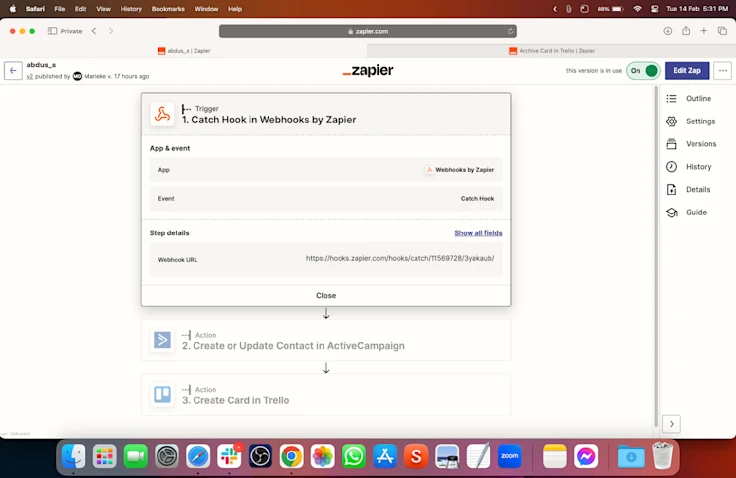Click the Webhooks trigger step icon
The width and height of the screenshot is (736, 478).
(162, 114)
